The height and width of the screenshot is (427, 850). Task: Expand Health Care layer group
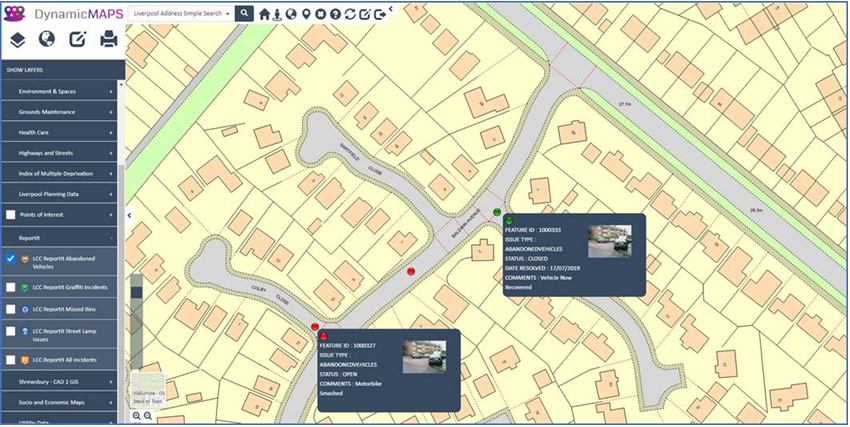(59, 133)
